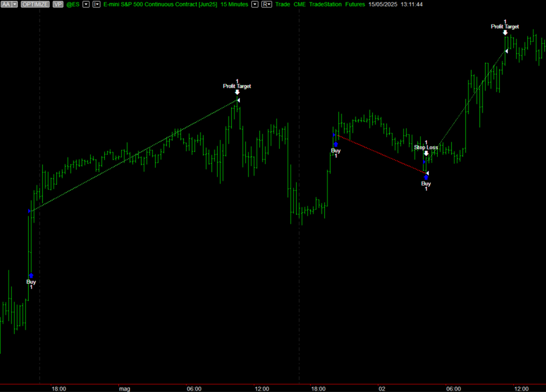Click the Buy arrow below Stop Loss

[426, 177]
